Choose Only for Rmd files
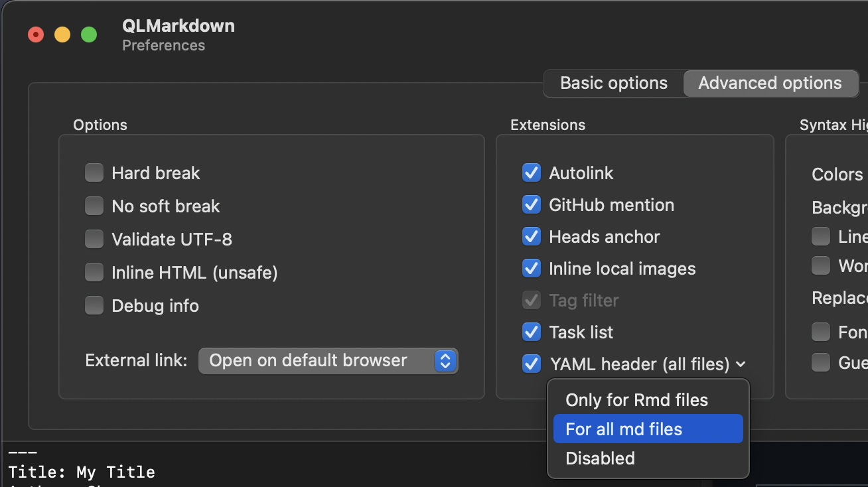 point(648,400)
